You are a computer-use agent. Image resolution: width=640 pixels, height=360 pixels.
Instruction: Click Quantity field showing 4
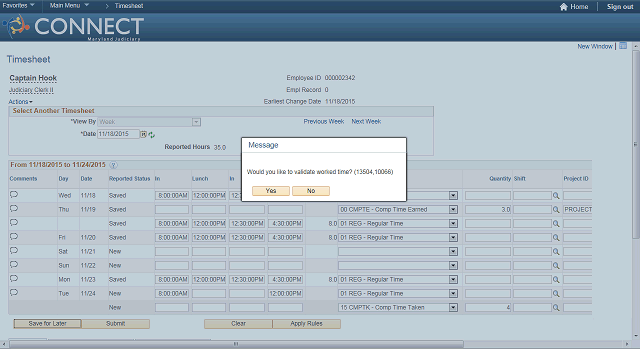pyautogui.click(x=488, y=307)
